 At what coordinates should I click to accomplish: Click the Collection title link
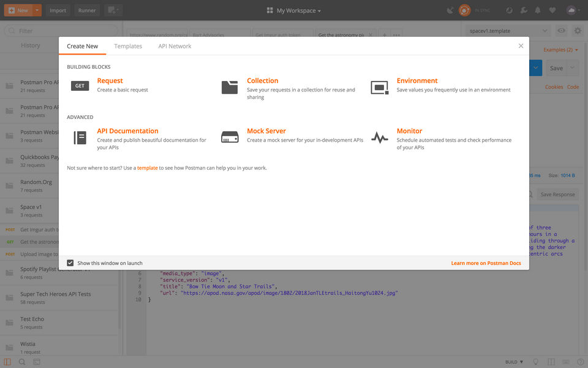263,81
